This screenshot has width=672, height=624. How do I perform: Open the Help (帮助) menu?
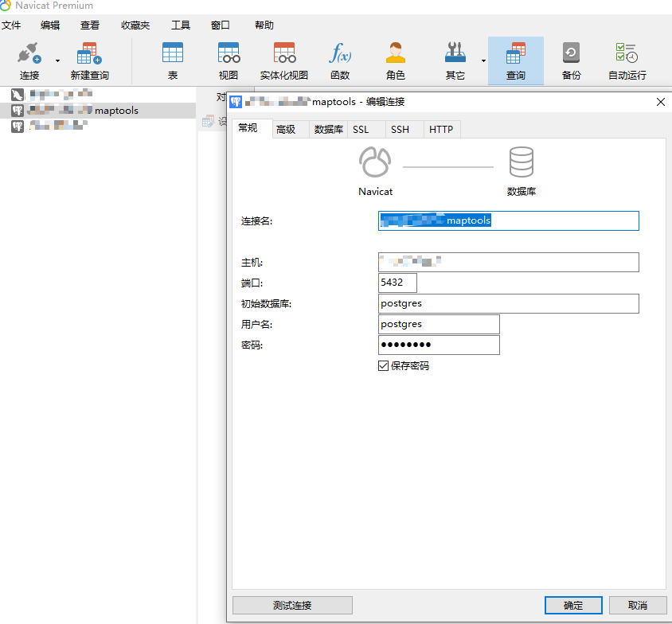tap(264, 25)
